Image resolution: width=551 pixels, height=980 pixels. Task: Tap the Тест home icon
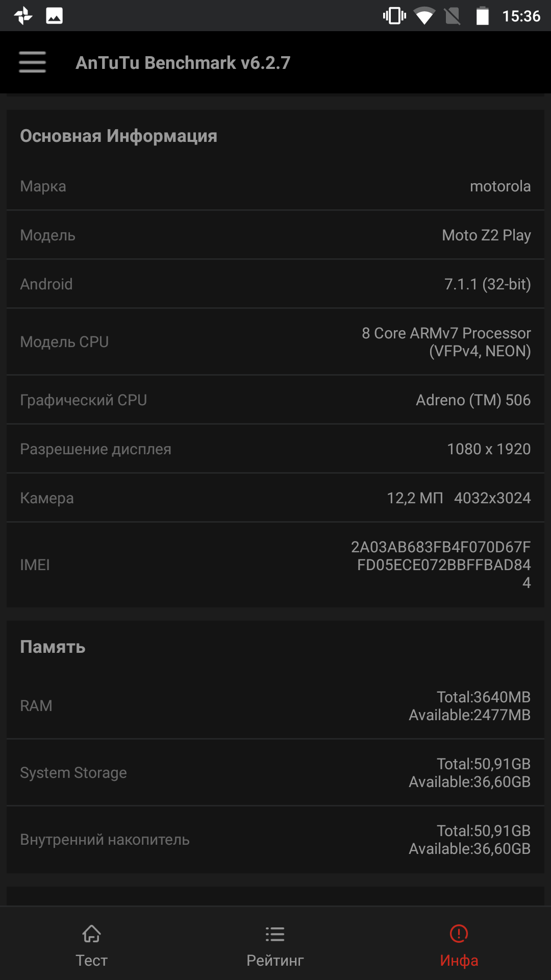click(91, 934)
